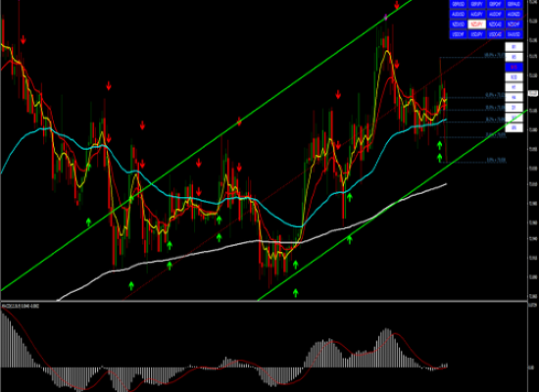Select the highlighted NZDJPY symbol button
This screenshot has width=539, height=392.
tap(477, 24)
